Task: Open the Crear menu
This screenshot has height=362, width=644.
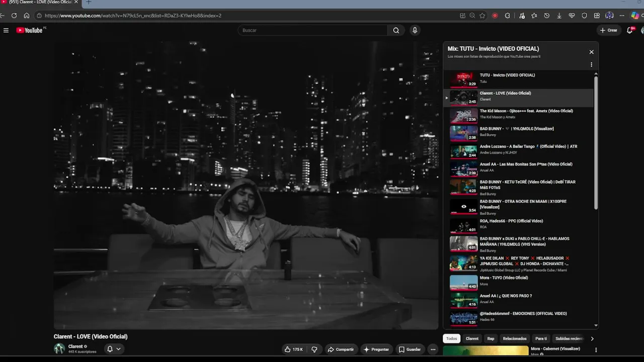Action: click(608, 30)
